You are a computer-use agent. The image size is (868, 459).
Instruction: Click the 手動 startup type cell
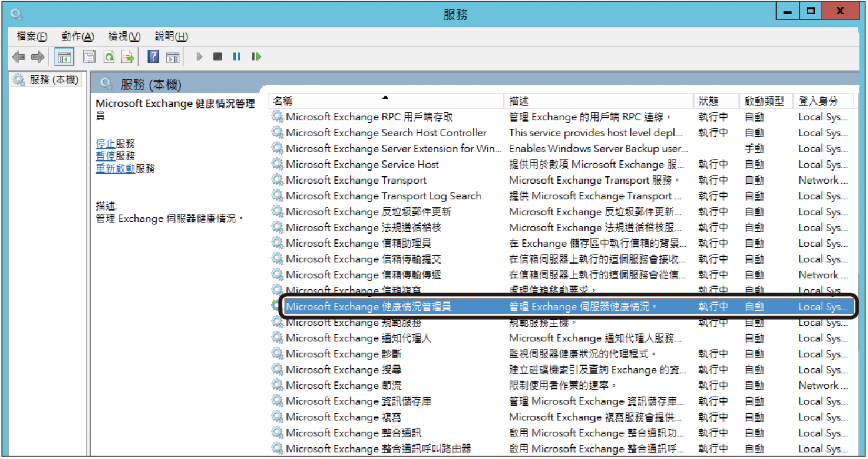coord(754,149)
